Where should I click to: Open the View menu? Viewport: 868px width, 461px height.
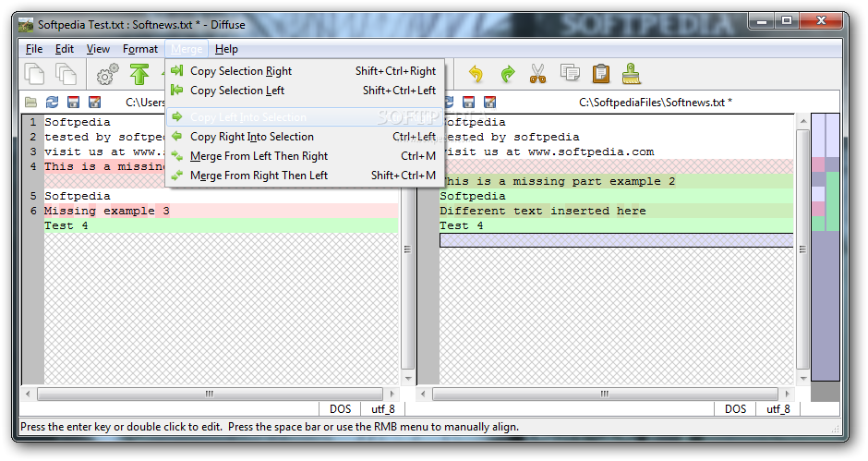(x=98, y=49)
